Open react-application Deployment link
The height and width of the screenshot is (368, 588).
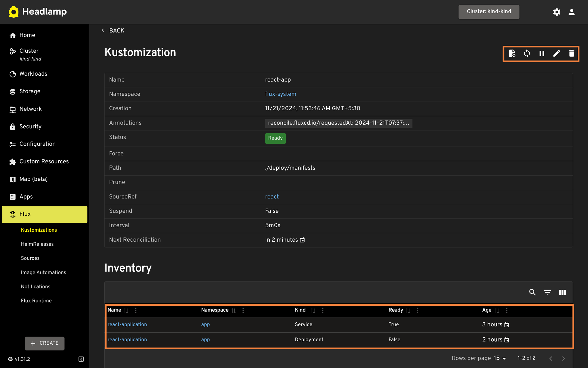[x=127, y=340]
